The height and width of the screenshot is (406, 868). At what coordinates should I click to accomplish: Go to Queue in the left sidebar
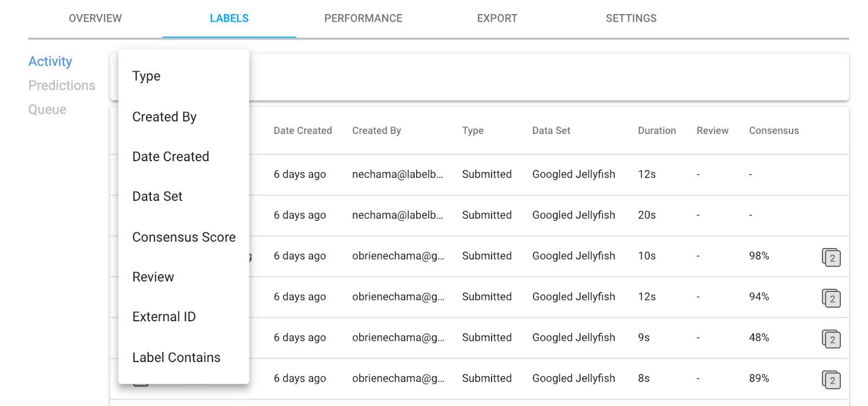pyautogui.click(x=47, y=110)
